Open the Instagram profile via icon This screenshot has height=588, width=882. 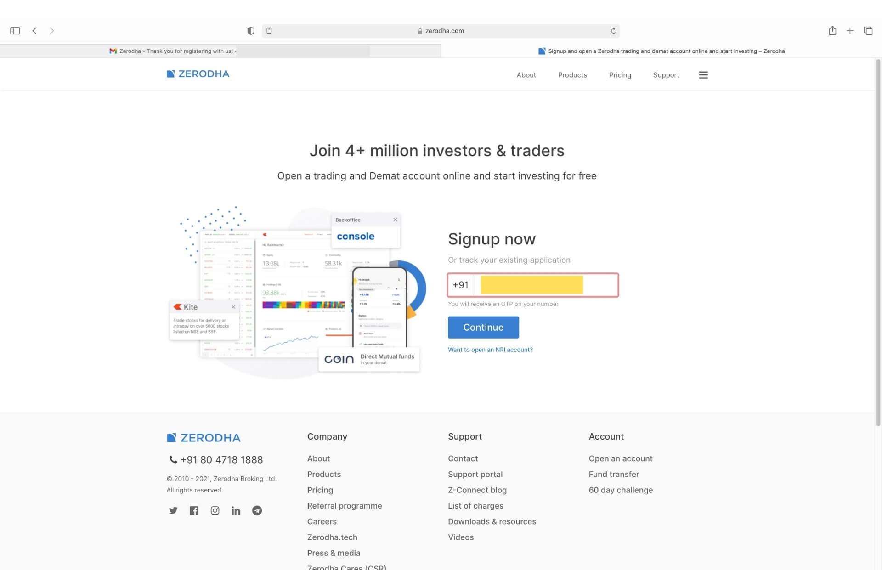coord(215,510)
